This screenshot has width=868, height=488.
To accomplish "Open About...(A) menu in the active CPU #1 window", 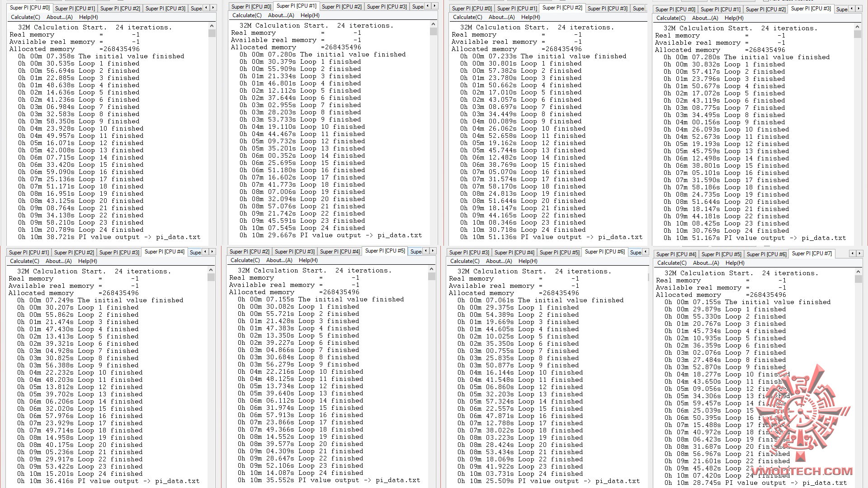I will point(281,15).
